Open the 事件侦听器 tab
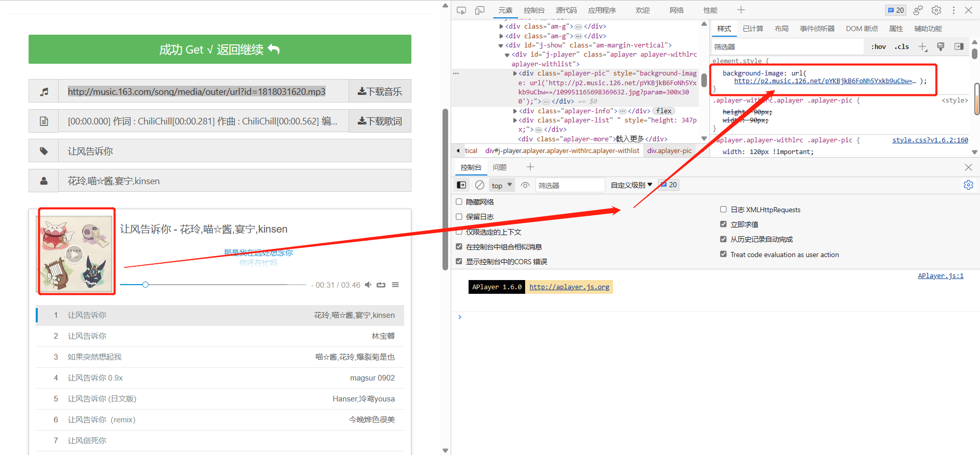Image resolution: width=980 pixels, height=455 pixels. click(x=817, y=29)
